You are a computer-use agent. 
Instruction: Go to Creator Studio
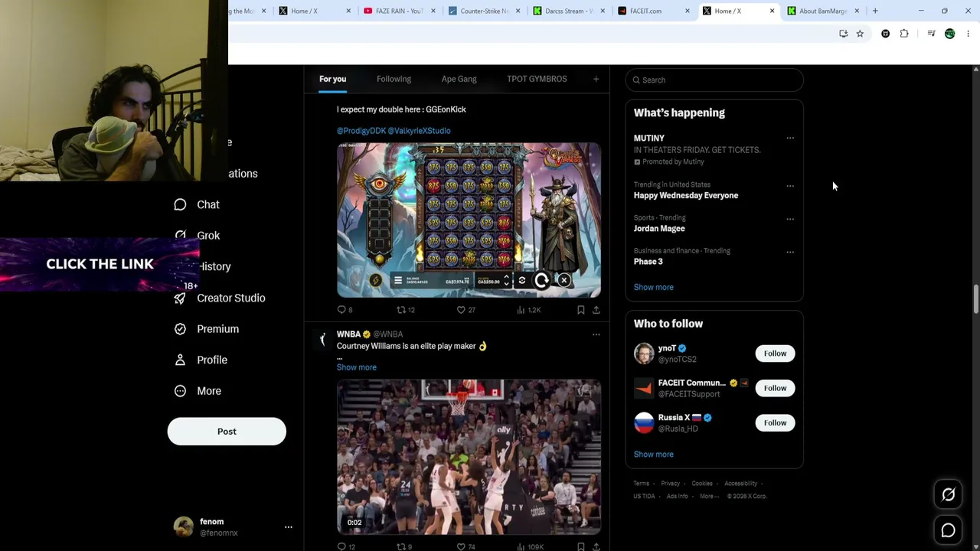click(x=220, y=298)
